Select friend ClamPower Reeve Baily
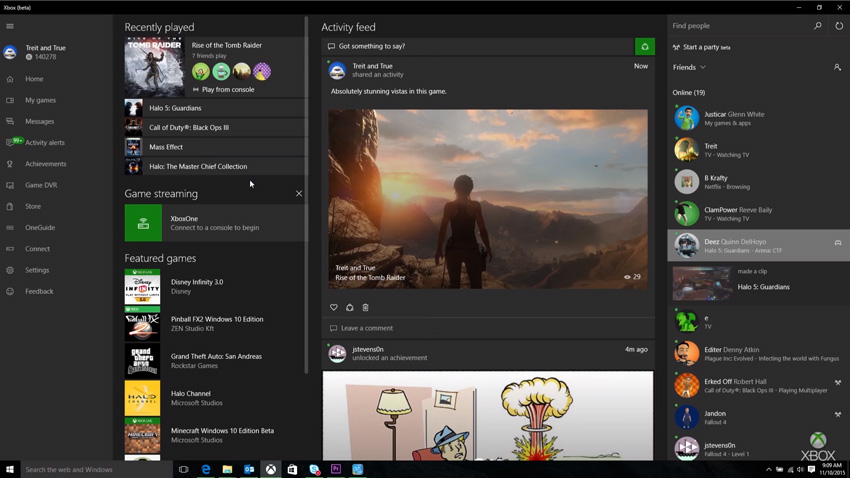 [758, 214]
